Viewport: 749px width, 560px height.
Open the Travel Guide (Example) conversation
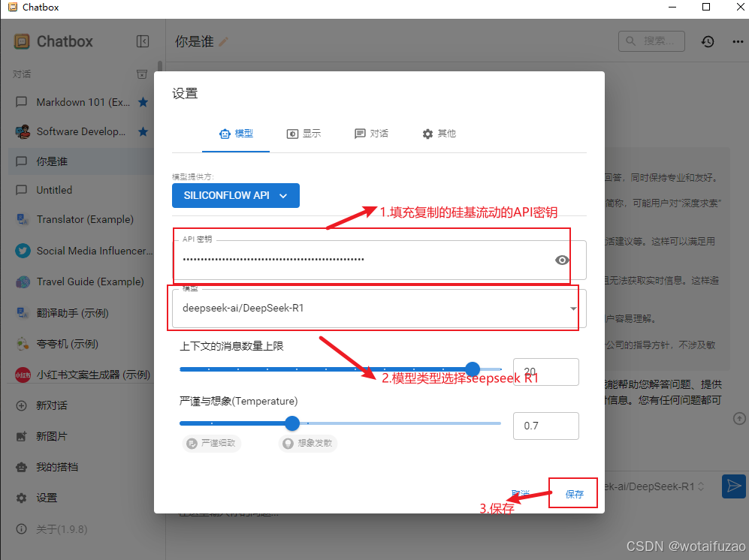[80, 282]
